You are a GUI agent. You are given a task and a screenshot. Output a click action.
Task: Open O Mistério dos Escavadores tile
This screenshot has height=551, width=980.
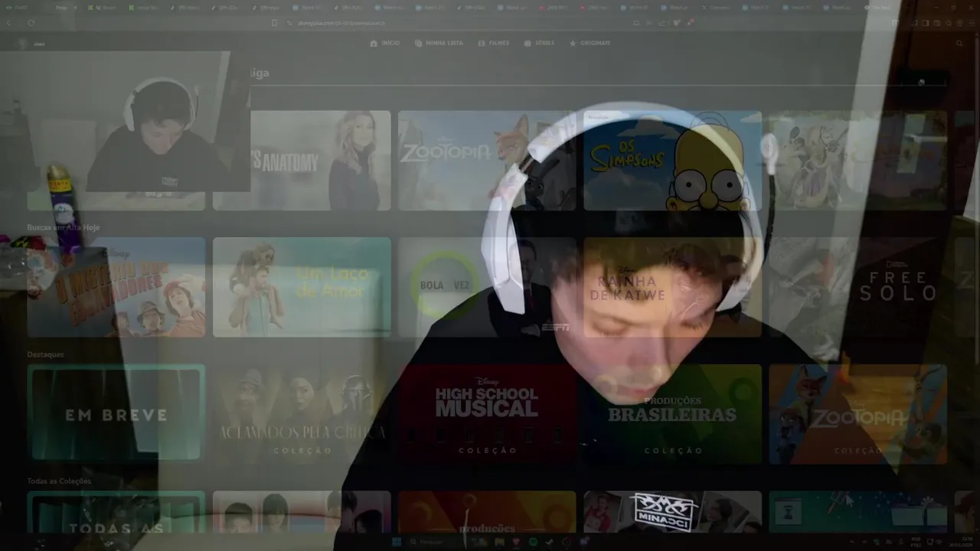click(x=116, y=287)
